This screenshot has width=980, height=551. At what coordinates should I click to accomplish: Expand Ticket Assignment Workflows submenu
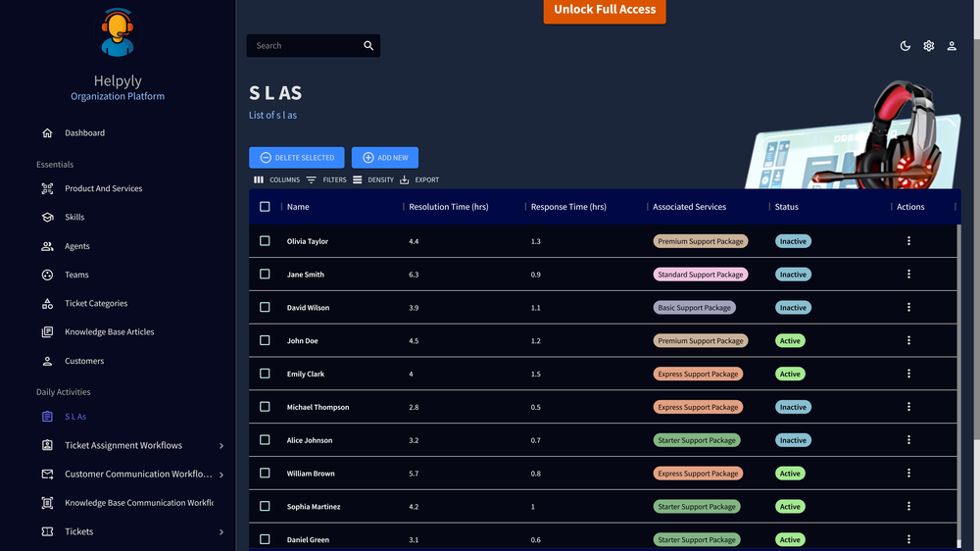[x=221, y=446]
